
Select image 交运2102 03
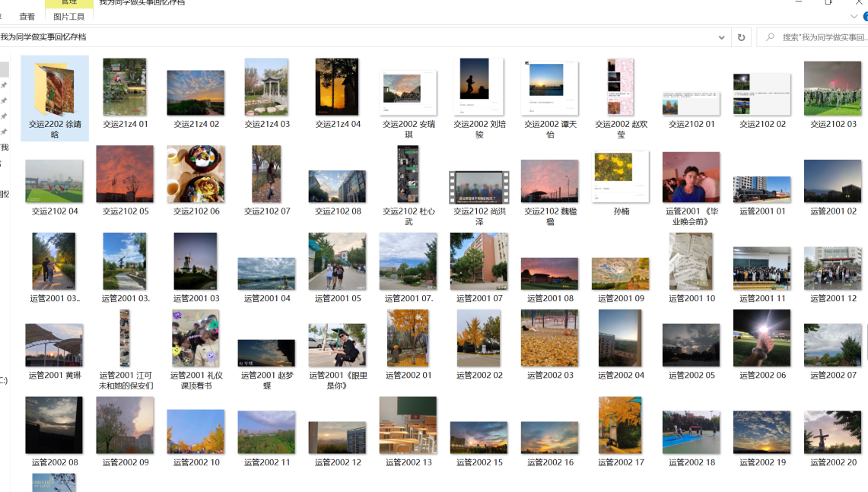click(833, 88)
